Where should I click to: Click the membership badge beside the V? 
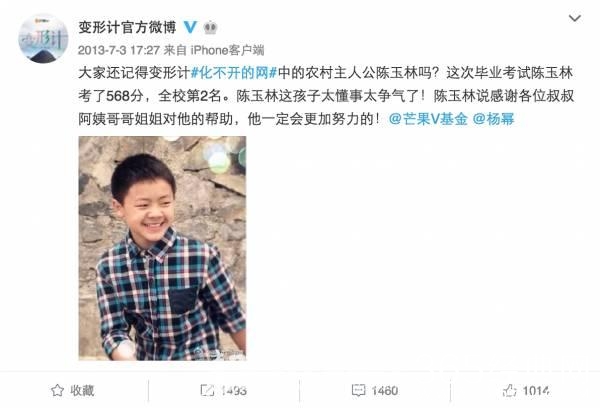coord(210,28)
